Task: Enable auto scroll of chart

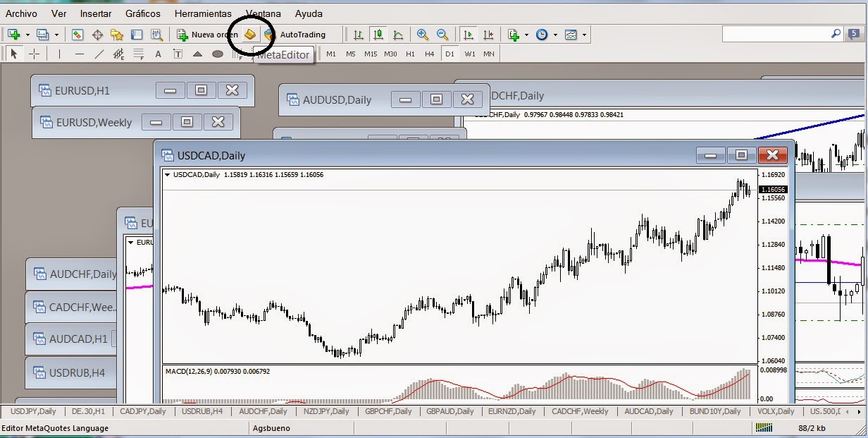Action: point(468,34)
